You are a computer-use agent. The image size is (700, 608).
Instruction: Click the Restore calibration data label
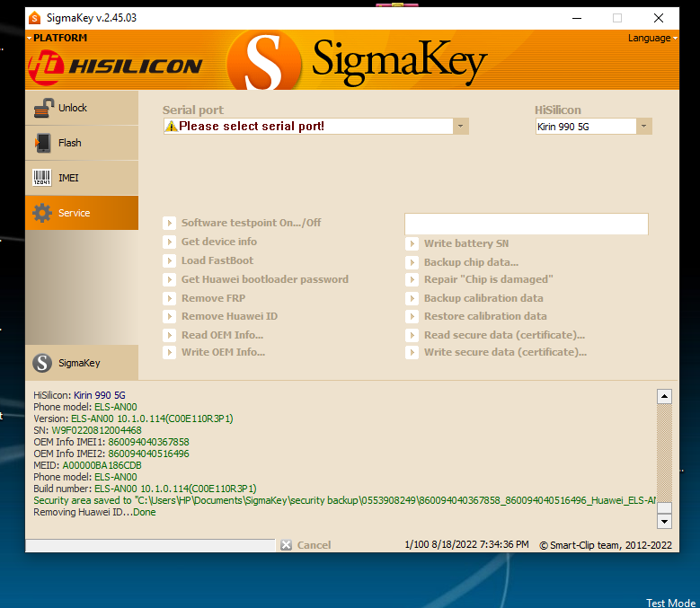(485, 316)
